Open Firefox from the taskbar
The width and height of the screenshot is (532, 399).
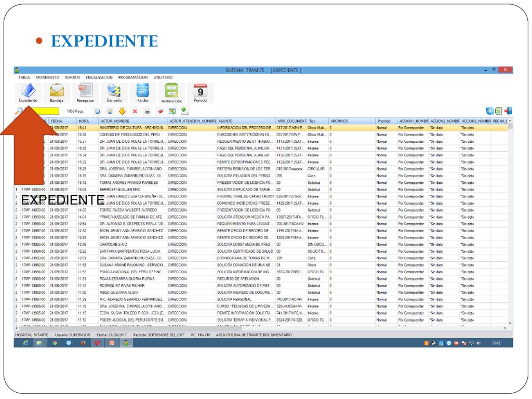click(x=83, y=343)
